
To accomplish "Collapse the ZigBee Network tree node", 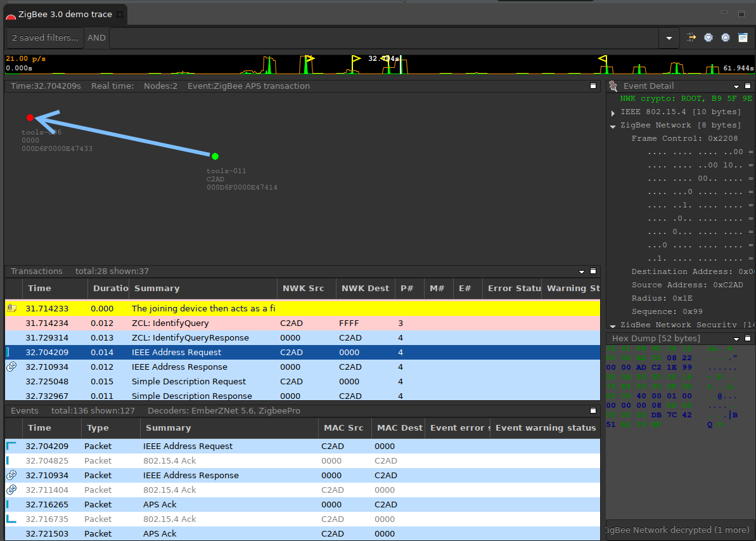I will (612, 126).
